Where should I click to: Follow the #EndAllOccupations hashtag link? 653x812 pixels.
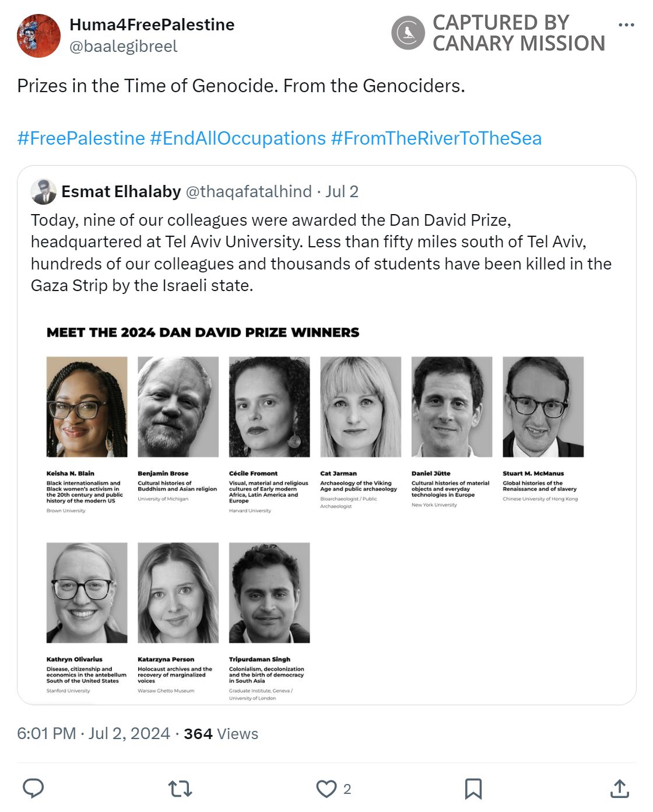tap(238, 138)
